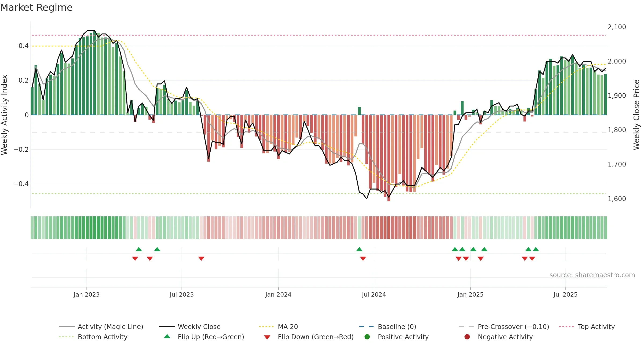Click the Pre-Crossover (−0.10) legend entry
644x362 pixels.
[504, 327]
